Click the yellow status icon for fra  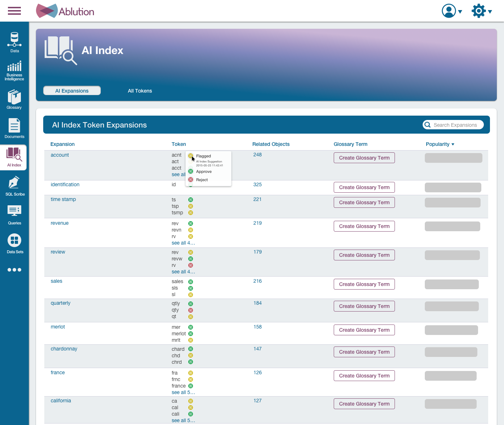191,373
